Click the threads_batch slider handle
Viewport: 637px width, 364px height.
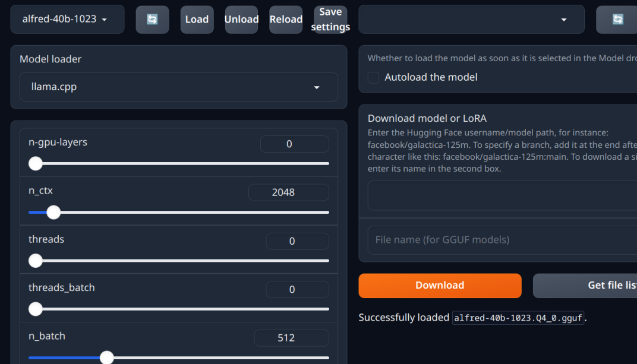[x=36, y=309]
